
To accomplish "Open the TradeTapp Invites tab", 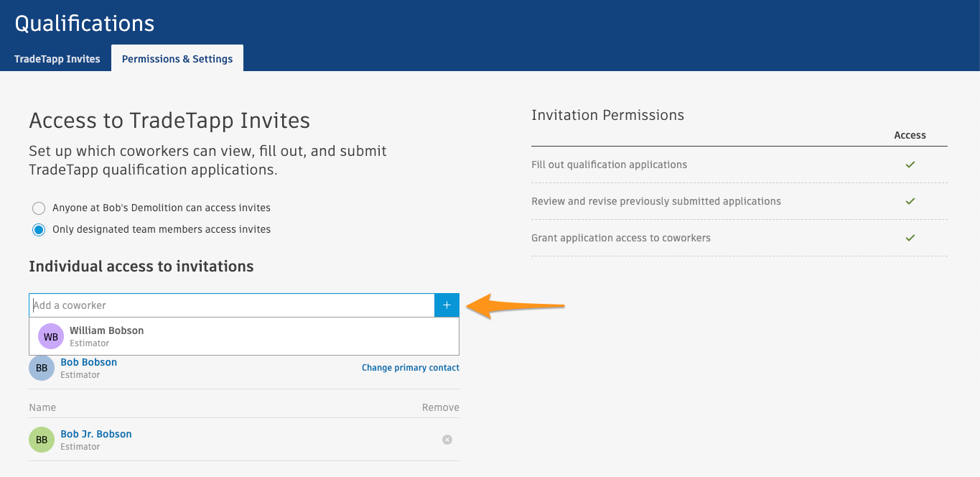I will click(x=57, y=59).
